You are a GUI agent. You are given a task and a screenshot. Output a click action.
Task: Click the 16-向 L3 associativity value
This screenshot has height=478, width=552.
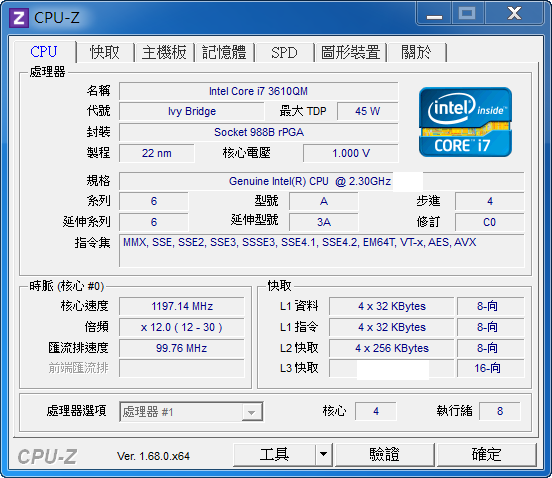(x=490, y=369)
